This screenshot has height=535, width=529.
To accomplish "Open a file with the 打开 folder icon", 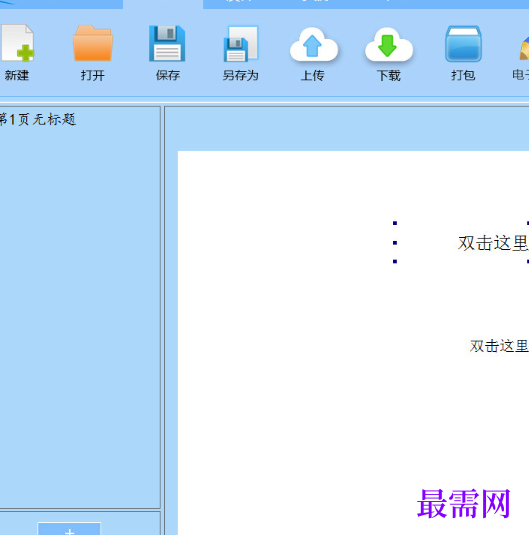I will click(x=93, y=43).
